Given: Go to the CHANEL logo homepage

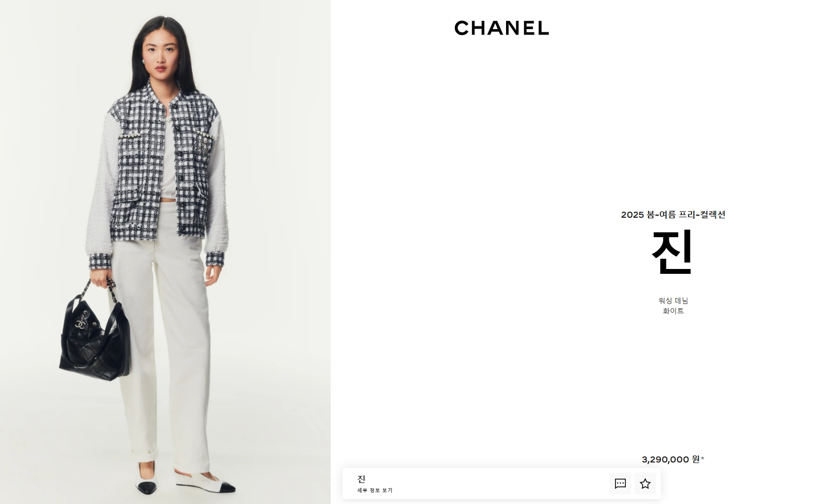Looking at the screenshot, I should click(502, 28).
